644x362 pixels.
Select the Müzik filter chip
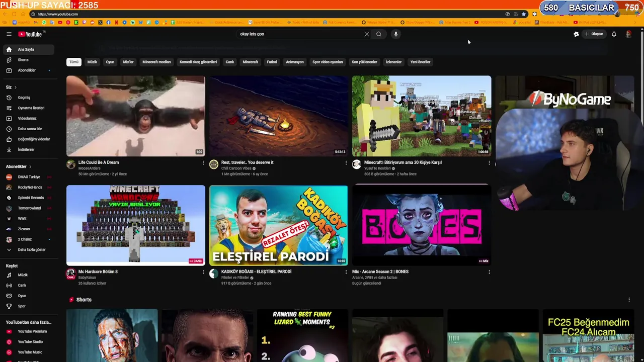click(92, 62)
